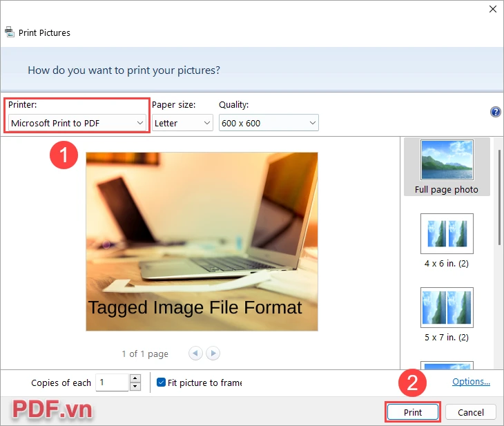Click the blue help question mark icon

pos(495,112)
